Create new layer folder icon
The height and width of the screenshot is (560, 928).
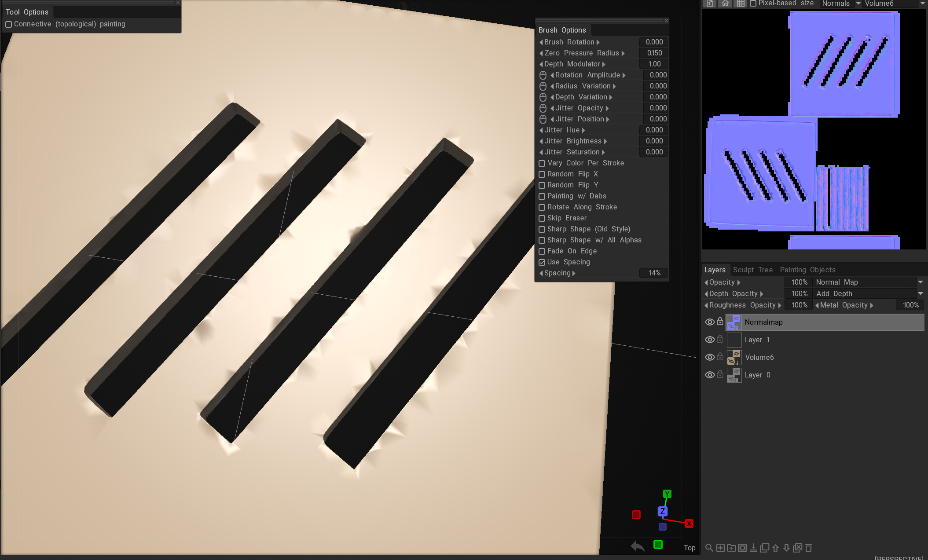(x=731, y=548)
